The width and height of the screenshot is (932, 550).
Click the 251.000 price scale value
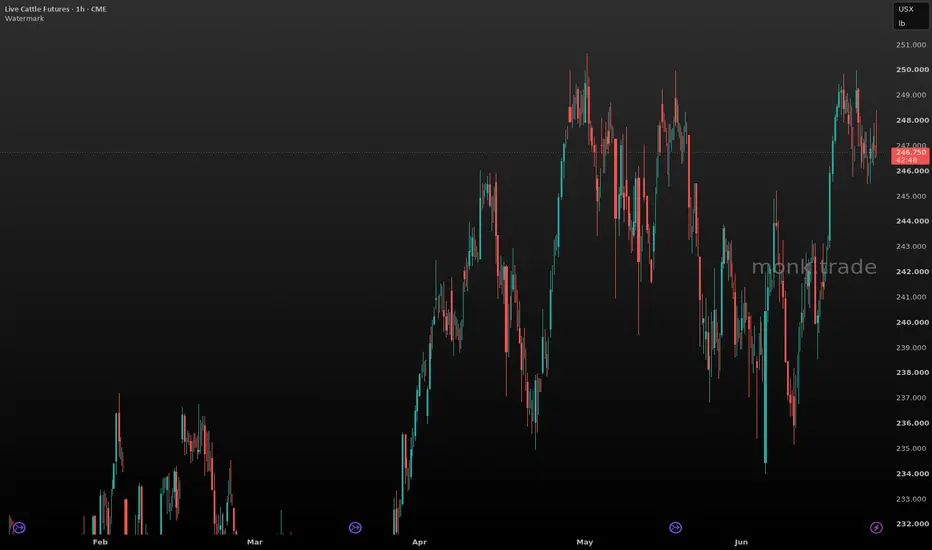[911, 45]
